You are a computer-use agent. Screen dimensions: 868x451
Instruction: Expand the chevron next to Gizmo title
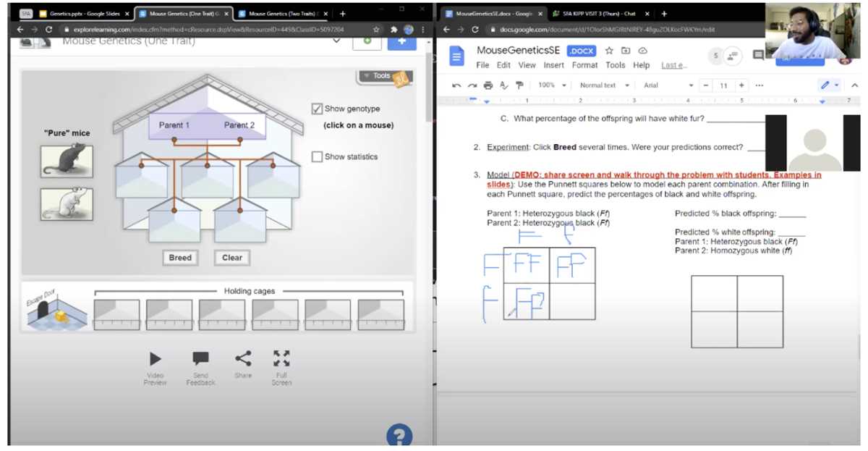click(336, 41)
